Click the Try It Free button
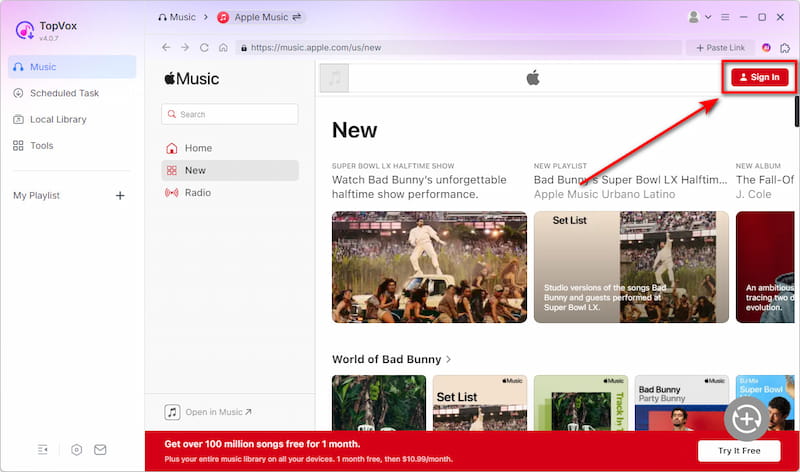800x472 pixels. tap(739, 451)
